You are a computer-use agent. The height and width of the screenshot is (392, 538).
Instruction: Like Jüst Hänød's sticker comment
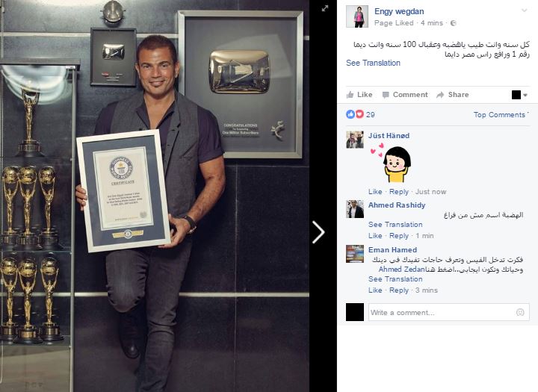click(x=375, y=192)
